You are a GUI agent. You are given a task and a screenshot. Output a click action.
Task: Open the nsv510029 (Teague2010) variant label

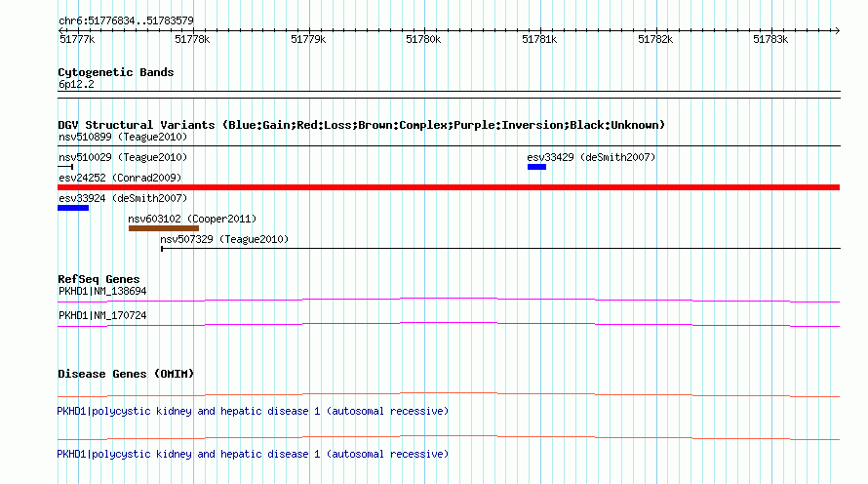(123, 157)
